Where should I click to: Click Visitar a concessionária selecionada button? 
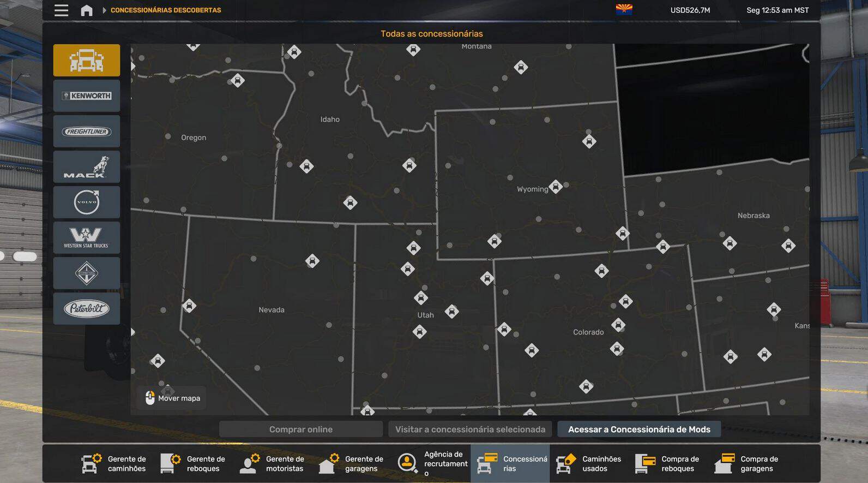(x=470, y=430)
